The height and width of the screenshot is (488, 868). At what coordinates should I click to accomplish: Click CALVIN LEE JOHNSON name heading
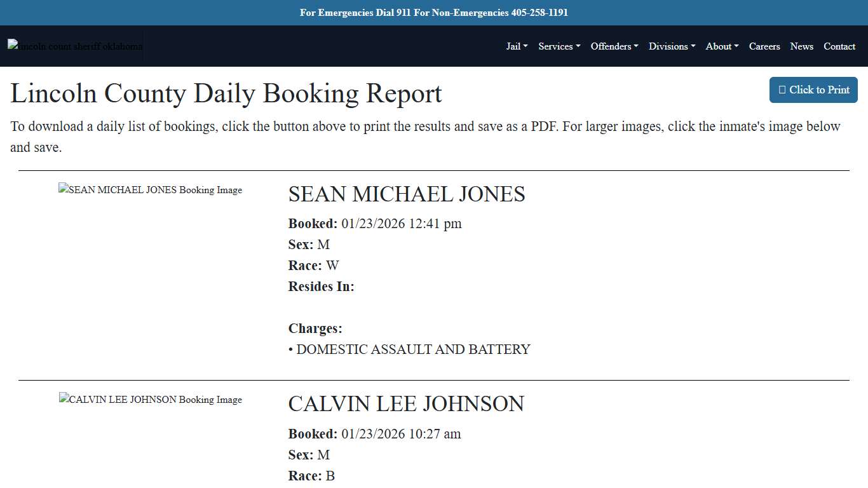coord(405,403)
